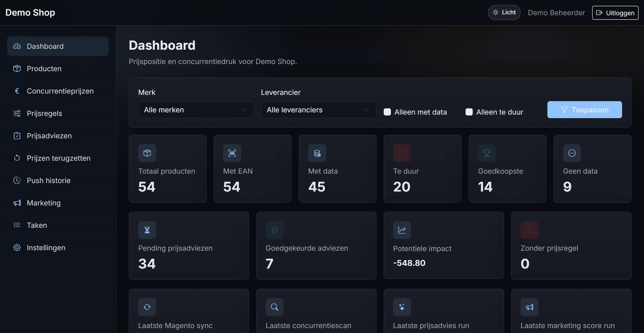The height and width of the screenshot is (333, 644).
Task: Click the clock icon beside Push historie
Action: tap(17, 180)
